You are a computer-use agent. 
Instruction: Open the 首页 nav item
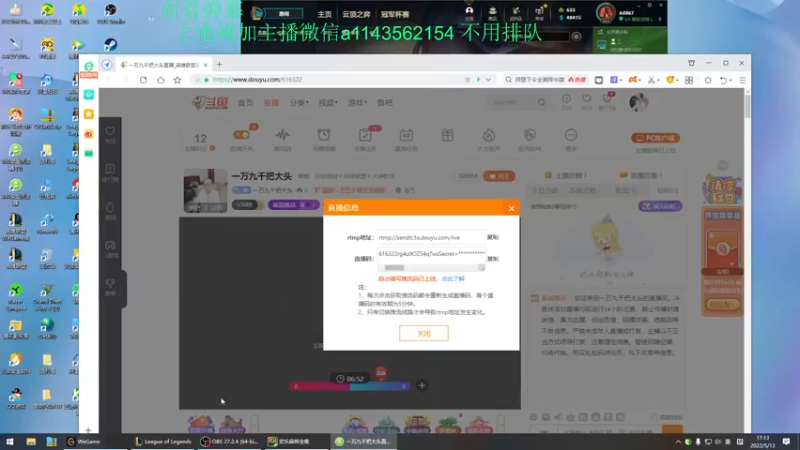point(245,103)
